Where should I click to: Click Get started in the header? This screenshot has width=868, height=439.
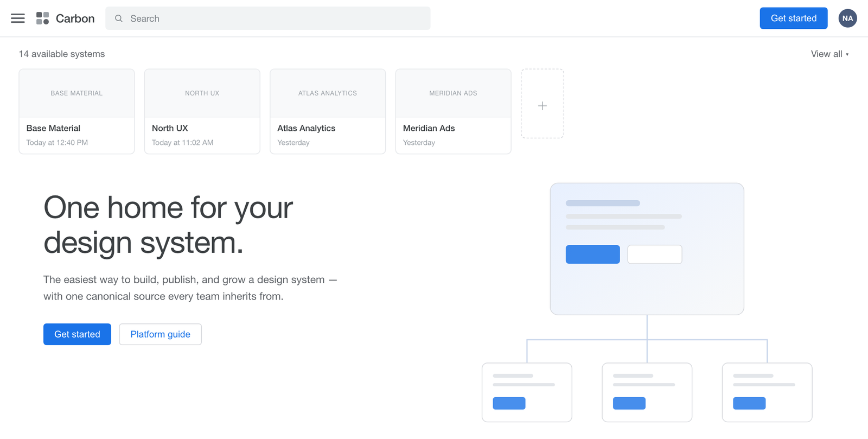click(x=794, y=18)
